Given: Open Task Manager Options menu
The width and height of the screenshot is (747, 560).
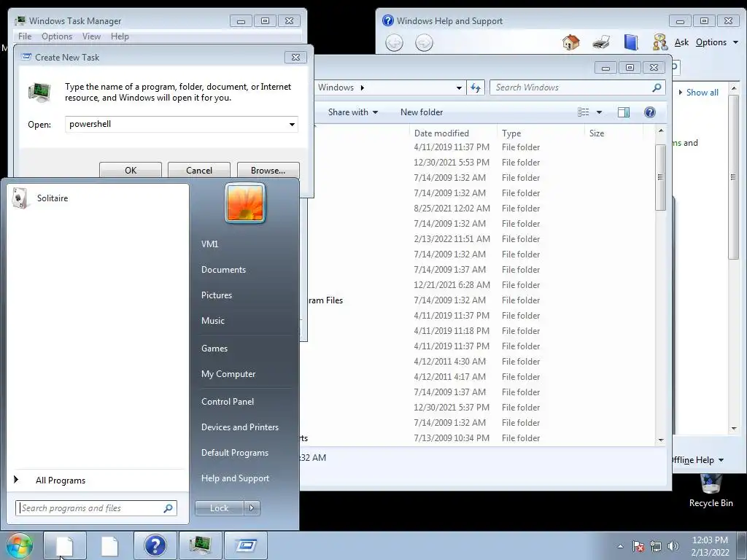Looking at the screenshot, I should point(57,36).
